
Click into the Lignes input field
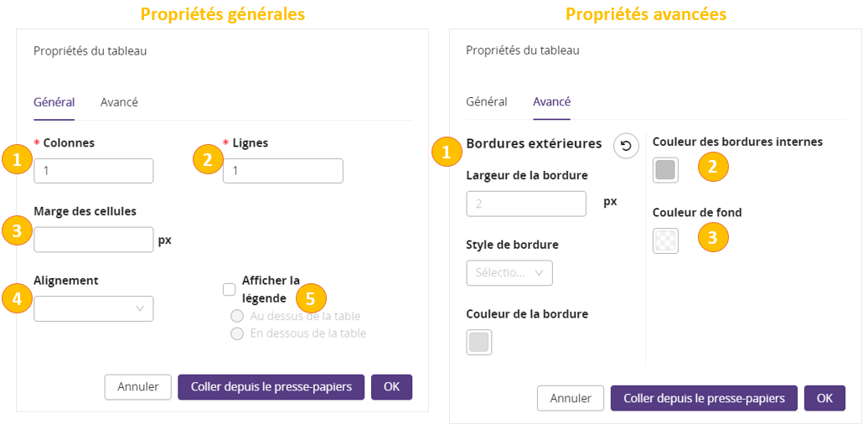(x=282, y=171)
